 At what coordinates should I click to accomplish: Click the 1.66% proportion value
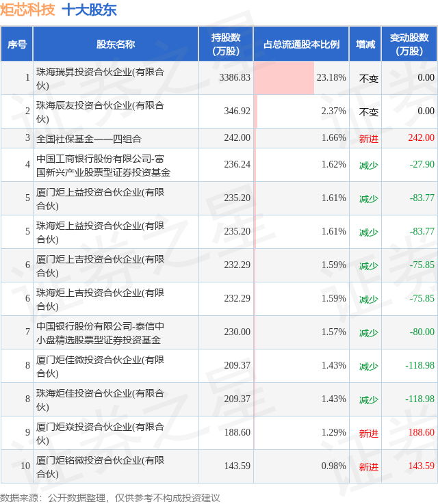point(333,137)
